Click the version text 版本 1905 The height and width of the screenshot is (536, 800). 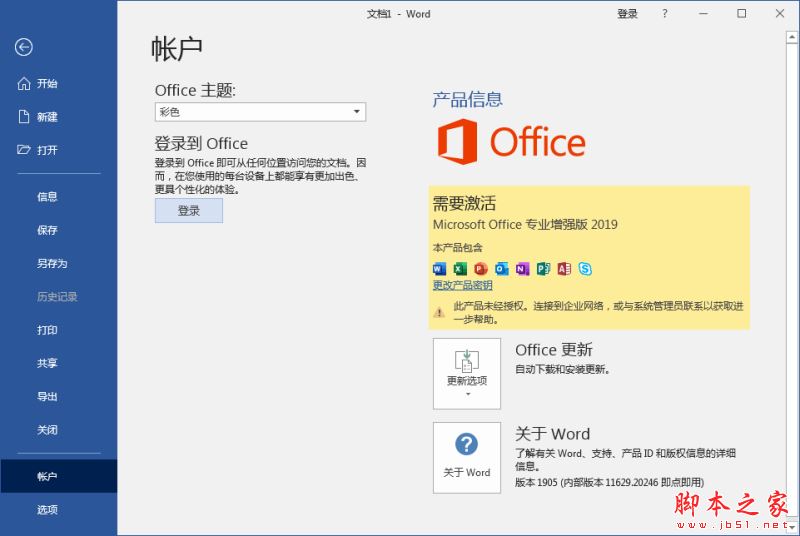[536, 482]
